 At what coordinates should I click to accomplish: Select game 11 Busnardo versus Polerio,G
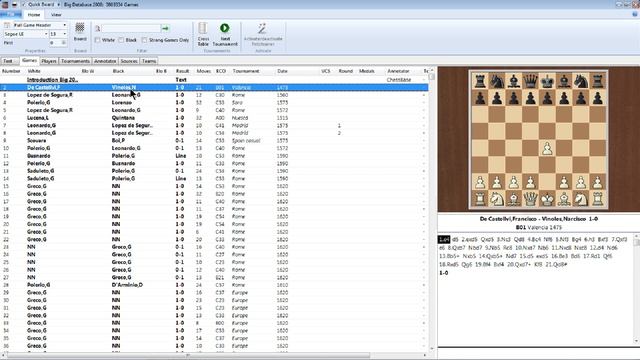point(214,156)
